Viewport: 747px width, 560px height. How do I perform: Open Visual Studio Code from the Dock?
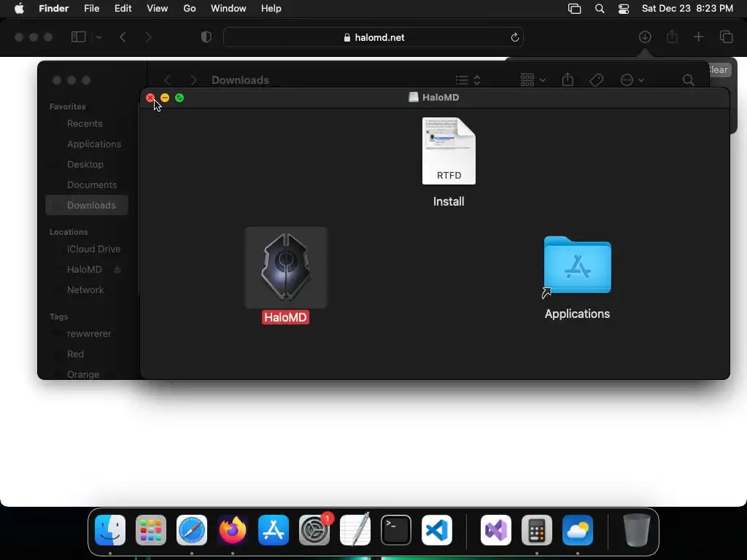pos(437,530)
